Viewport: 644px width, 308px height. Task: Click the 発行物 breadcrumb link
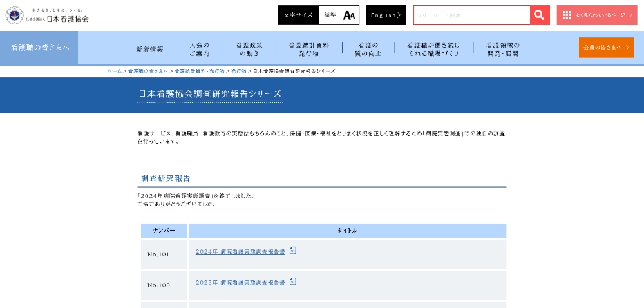(238, 71)
